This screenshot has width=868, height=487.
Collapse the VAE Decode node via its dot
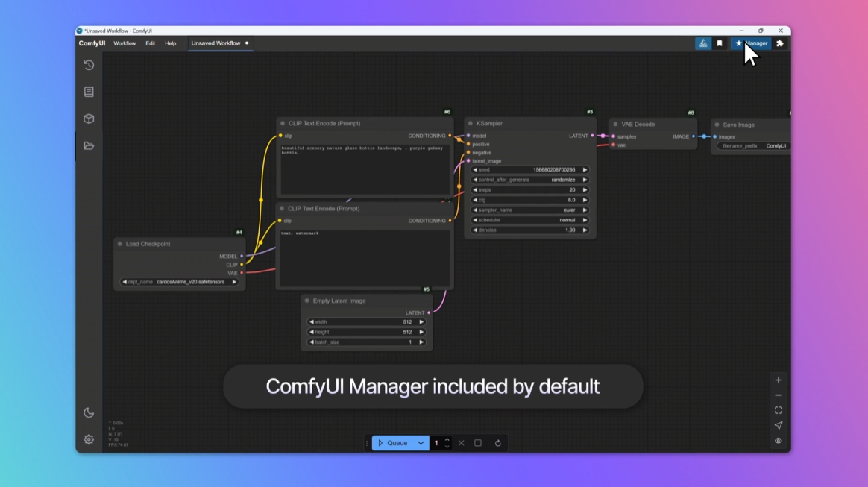point(615,125)
